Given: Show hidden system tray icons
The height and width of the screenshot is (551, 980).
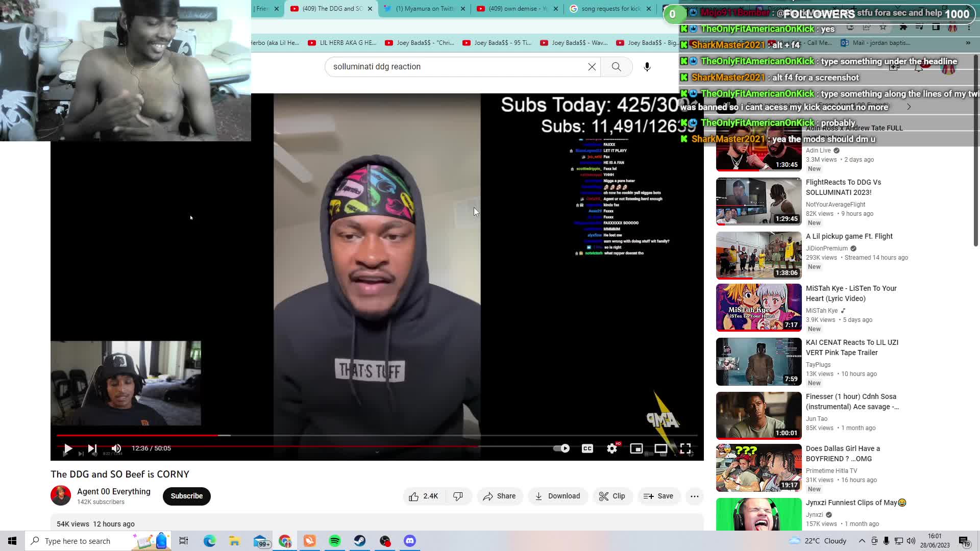Looking at the screenshot, I should click(x=862, y=541).
